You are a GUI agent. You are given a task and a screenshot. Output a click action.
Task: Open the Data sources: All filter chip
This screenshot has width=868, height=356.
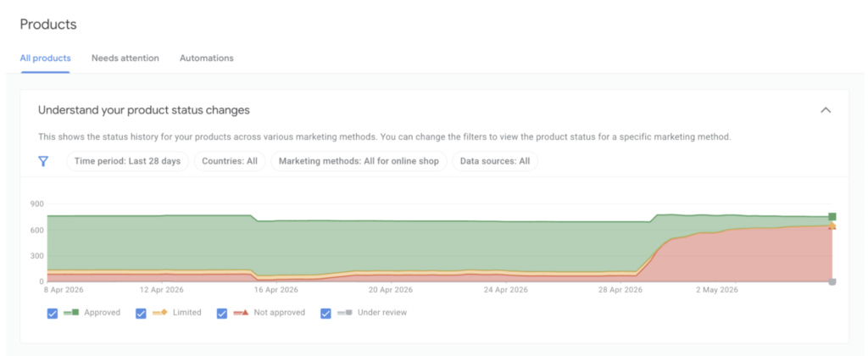pos(495,161)
